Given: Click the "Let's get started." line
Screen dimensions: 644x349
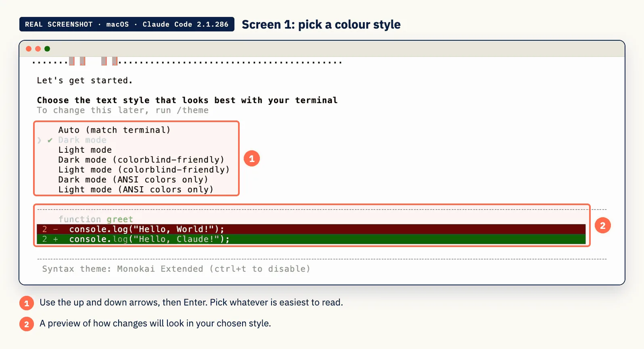Looking at the screenshot, I should click(x=85, y=81).
